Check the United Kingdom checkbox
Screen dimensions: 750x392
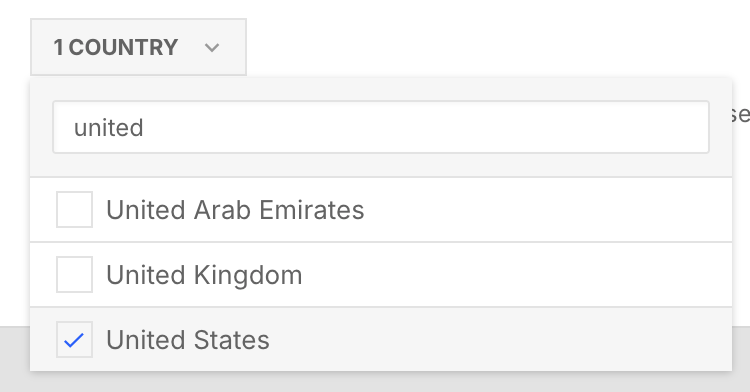click(x=74, y=274)
